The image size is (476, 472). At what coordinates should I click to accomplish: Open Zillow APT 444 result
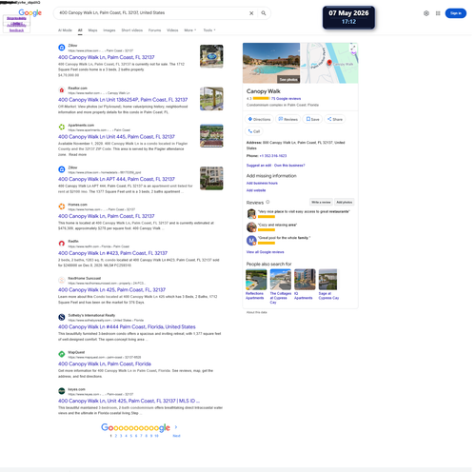coord(116,179)
